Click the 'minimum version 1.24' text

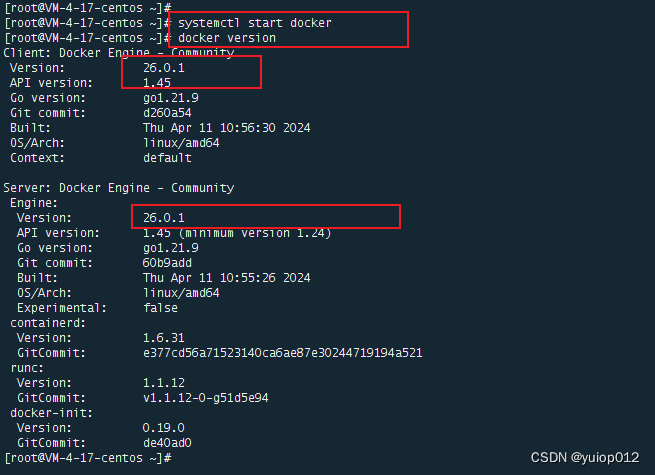coord(255,233)
